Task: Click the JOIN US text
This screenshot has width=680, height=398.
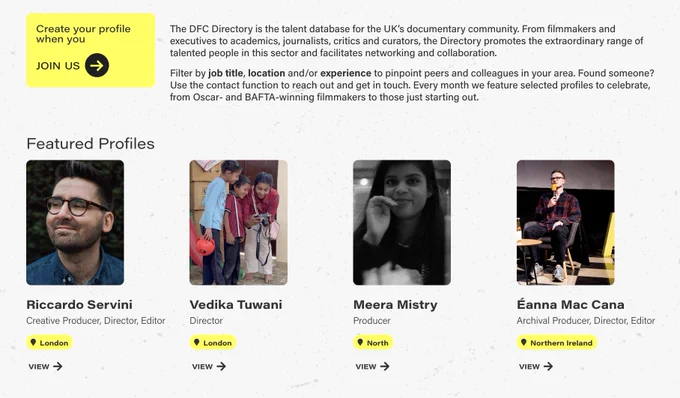Action: pos(58,66)
